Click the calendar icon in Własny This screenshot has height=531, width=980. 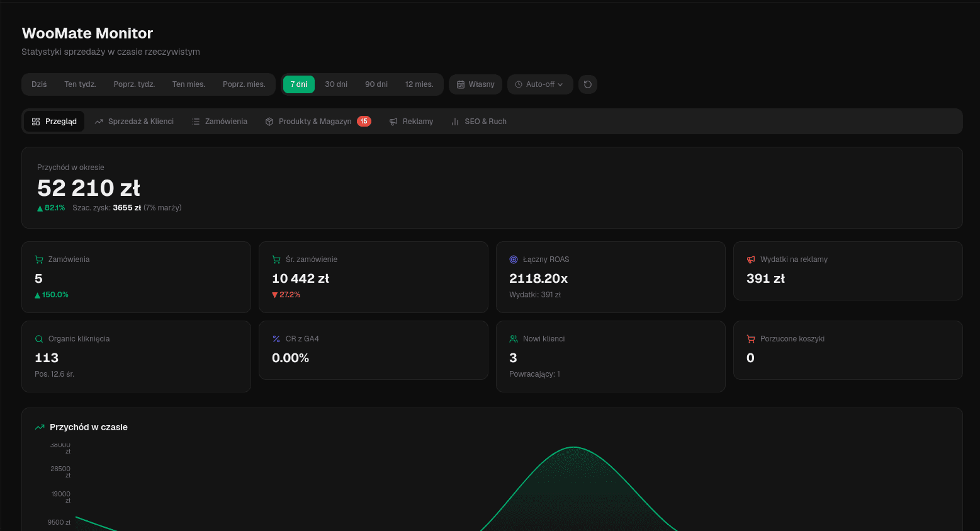click(x=461, y=84)
